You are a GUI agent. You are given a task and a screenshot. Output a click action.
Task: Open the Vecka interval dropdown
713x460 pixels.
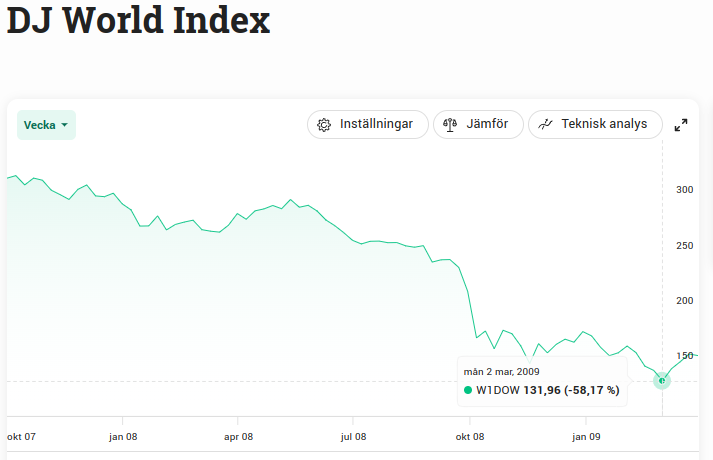pyautogui.click(x=46, y=125)
